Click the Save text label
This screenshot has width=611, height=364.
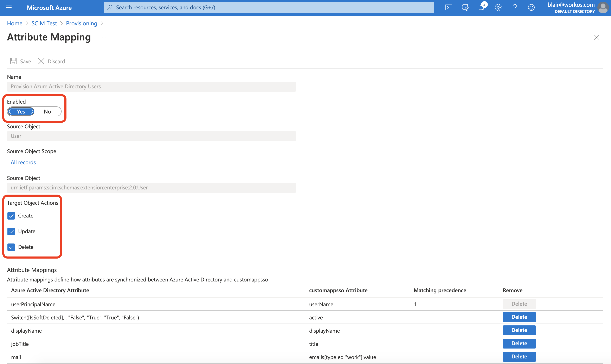[26, 61]
